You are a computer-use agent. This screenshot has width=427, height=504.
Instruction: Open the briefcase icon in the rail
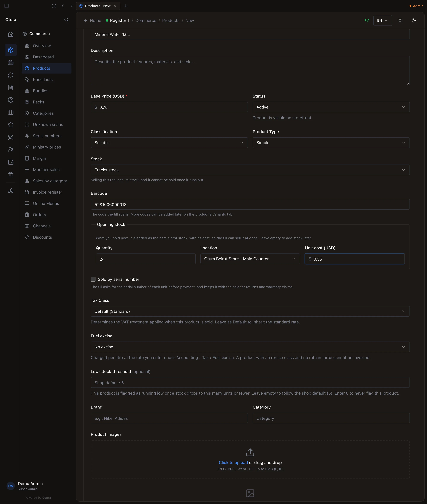tap(11, 112)
